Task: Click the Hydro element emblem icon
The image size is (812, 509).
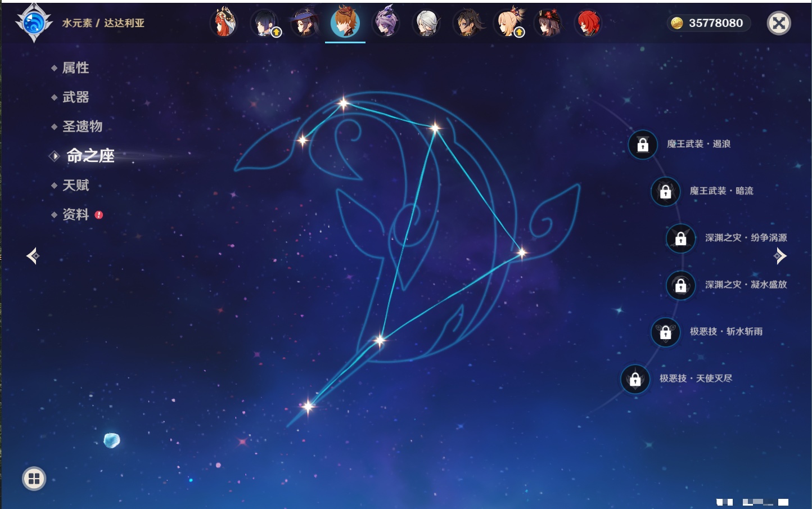Action: pyautogui.click(x=34, y=23)
